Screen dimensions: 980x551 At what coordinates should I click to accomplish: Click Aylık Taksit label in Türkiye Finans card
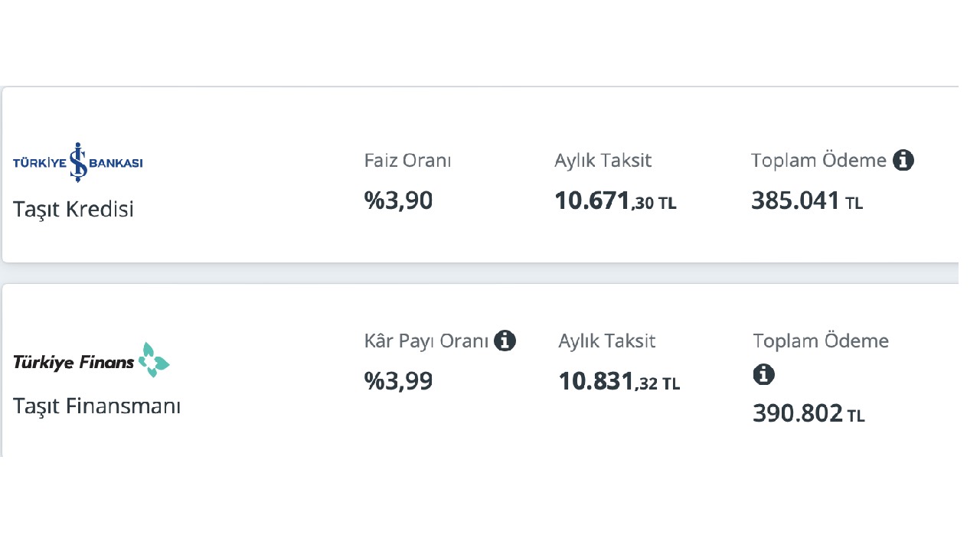[x=607, y=341]
